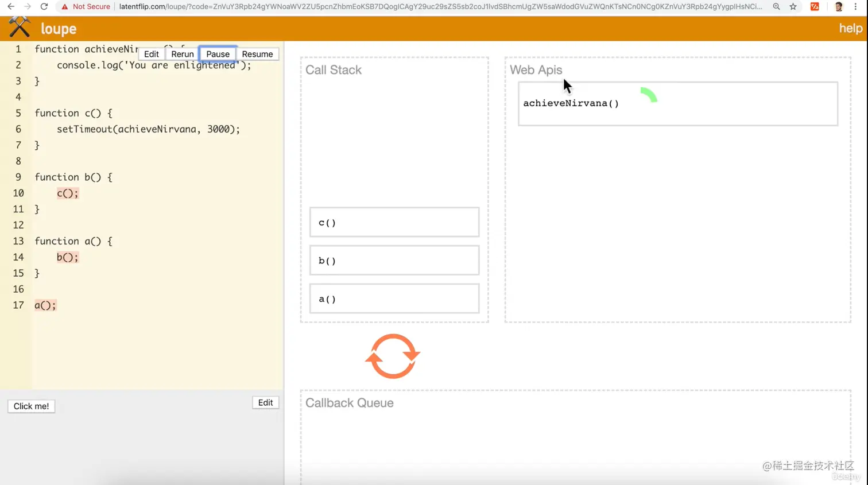Click the 'Click me!' button
The image size is (868, 485).
point(32,406)
